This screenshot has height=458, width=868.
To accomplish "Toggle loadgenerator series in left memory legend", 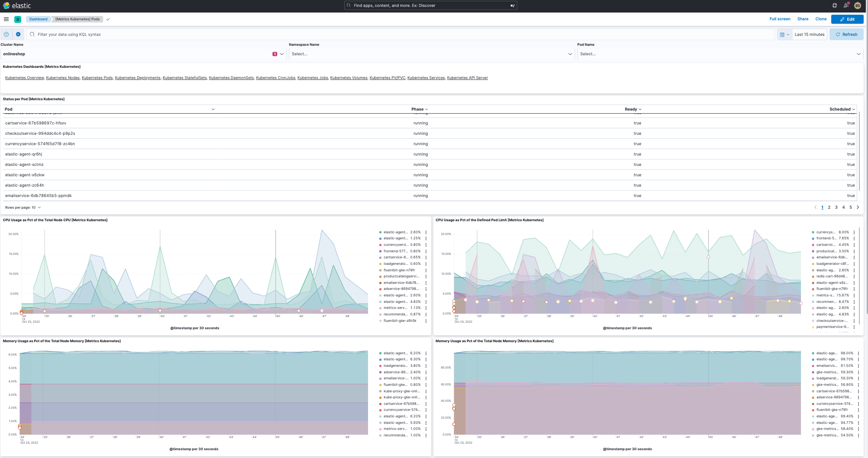I will [396, 366].
